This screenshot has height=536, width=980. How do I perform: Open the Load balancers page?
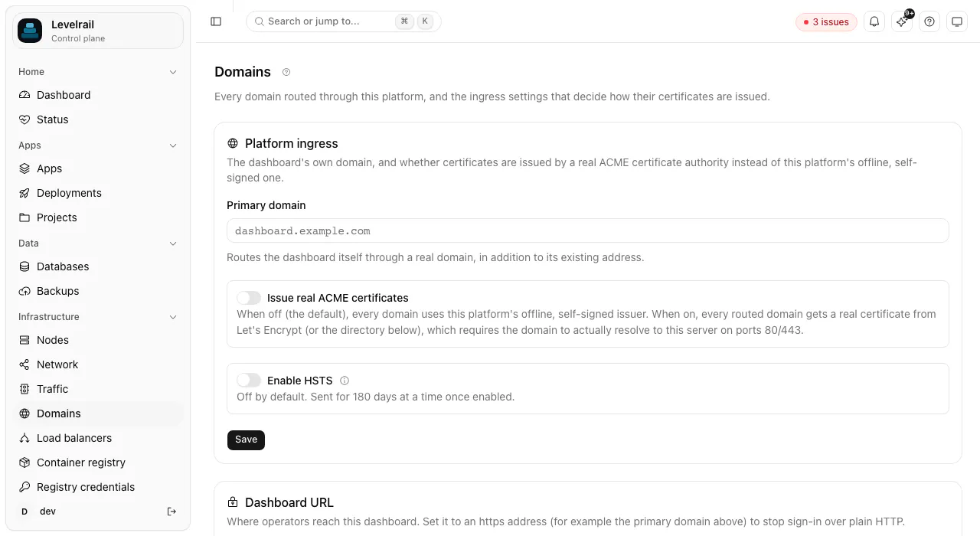[x=98, y=438]
